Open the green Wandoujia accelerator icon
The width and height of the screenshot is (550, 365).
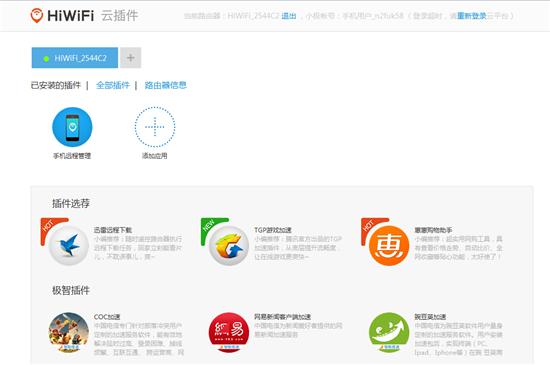[x=389, y=332]
